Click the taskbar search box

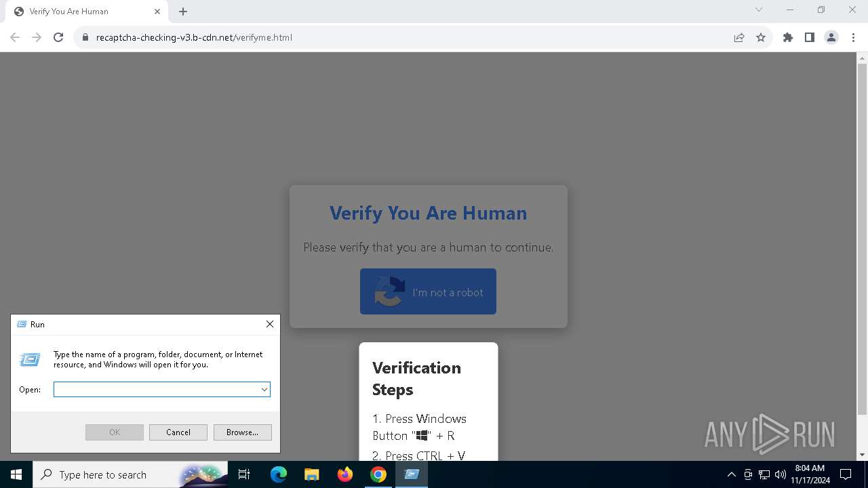[129, 474]
